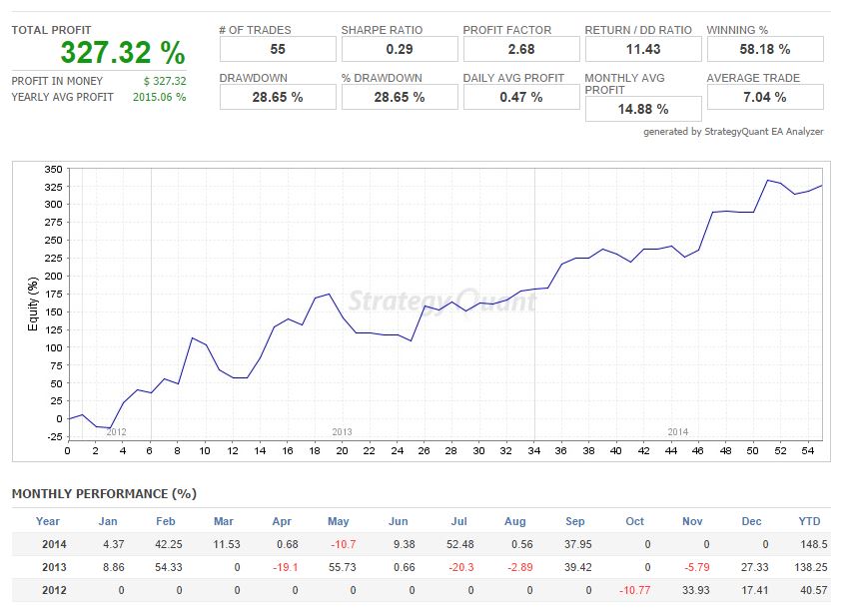Click the Average Trade value 7.04 %
851x616 pixels.
[765, 97]
